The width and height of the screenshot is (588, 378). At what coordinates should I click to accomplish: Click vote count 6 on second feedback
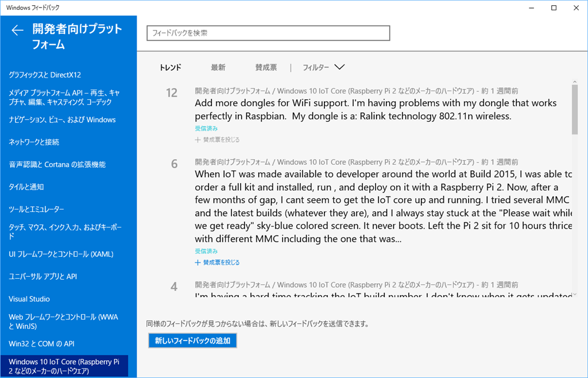pos(175,164)
